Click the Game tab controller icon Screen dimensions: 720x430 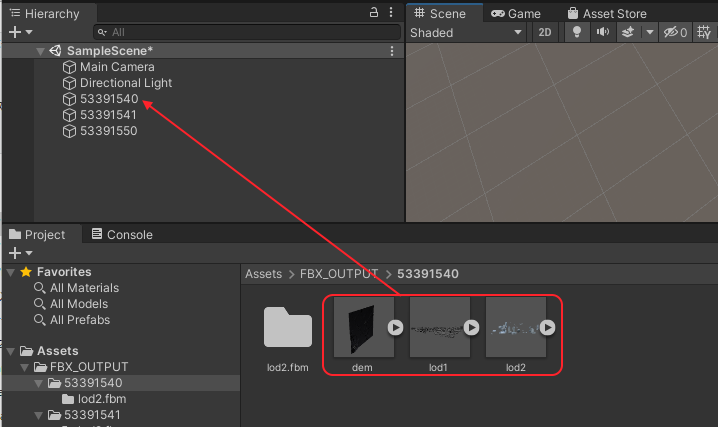pyautogui.click(x=498, y=14)
